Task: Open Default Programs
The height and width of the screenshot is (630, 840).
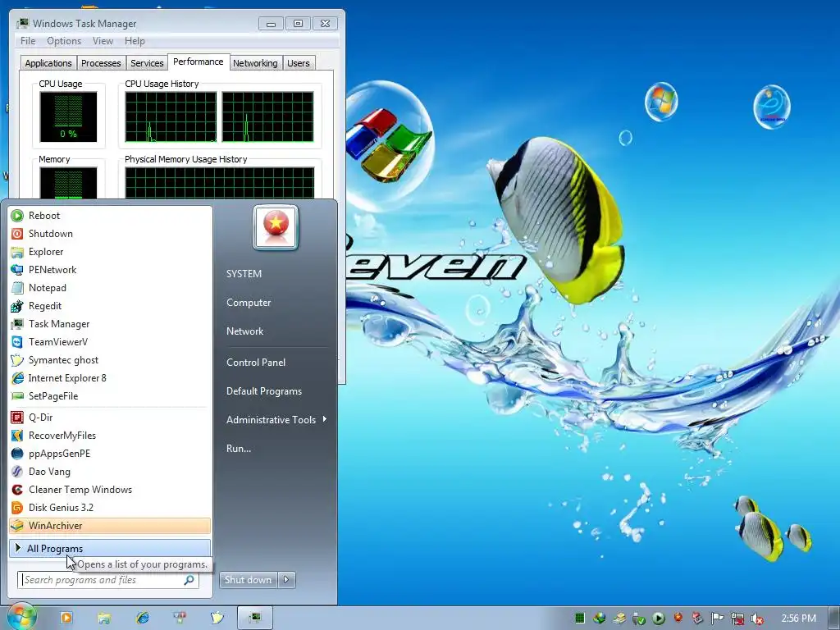Action: [x=264, y=391]
